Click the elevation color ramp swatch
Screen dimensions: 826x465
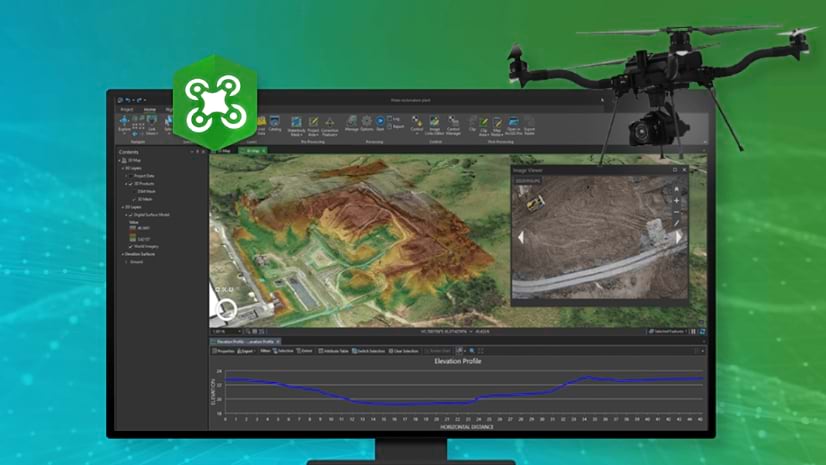click(132, 234)
